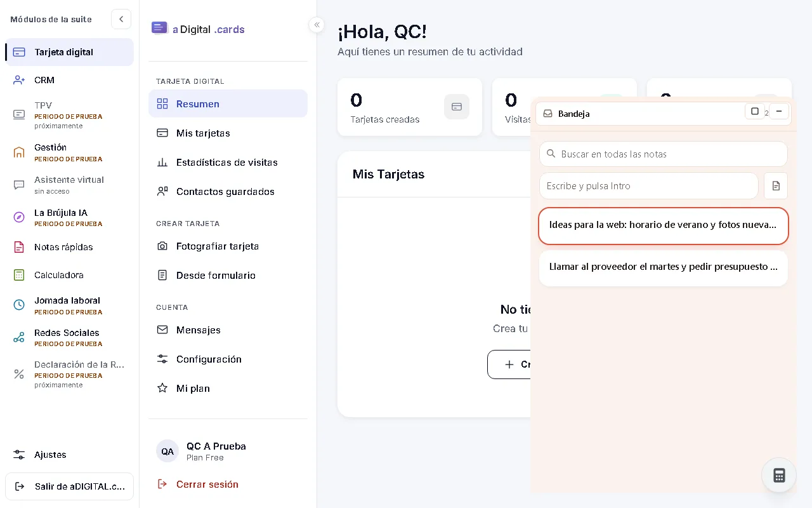
Task: Click the Redes Sociales share icon
Action: (x=19, y=337)
